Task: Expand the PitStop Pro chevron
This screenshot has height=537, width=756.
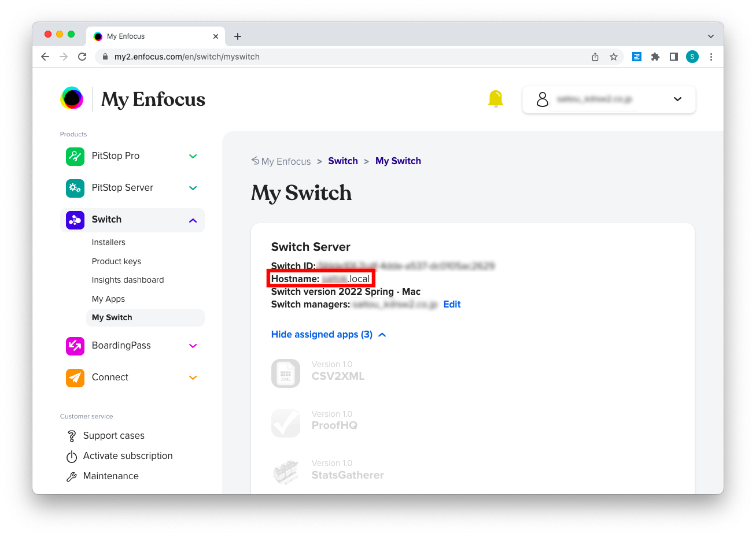Action: [193, 156]
